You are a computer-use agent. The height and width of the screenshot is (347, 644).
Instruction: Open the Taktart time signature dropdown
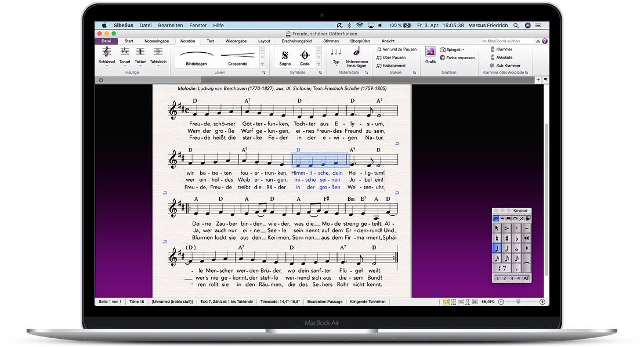click(140, 56)
